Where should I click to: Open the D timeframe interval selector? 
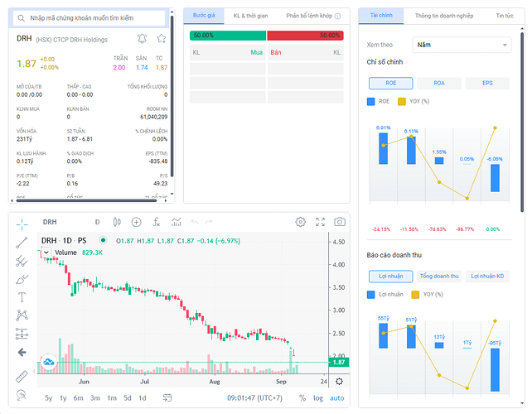[x=98, y=222]
